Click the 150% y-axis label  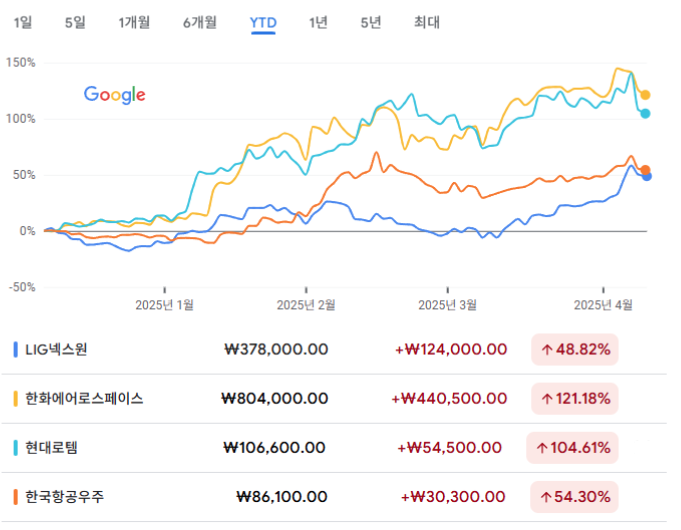(x=20, y=63)
